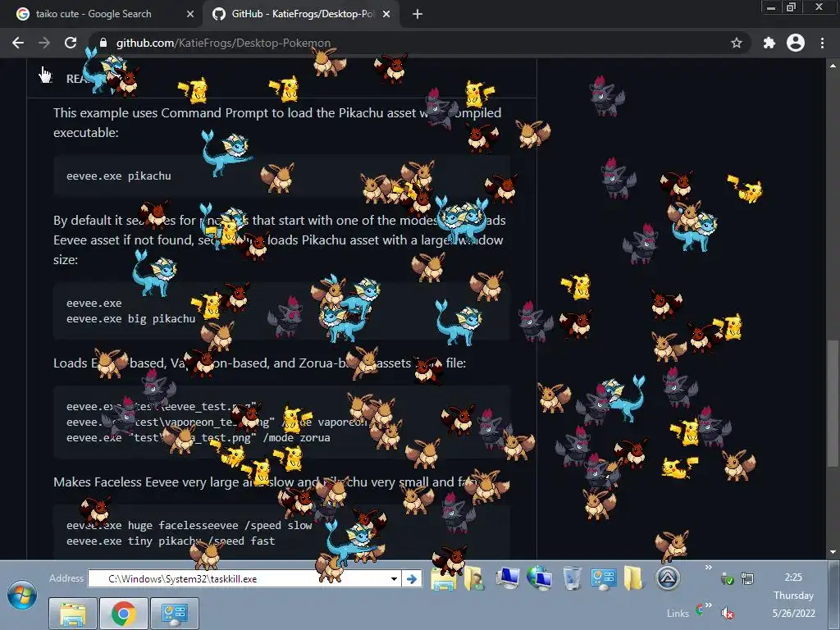The width and height of the screenshot is (840, 630).
Task: Open the Libraries folder quick launch icon
Action: pyautogui.click(x=444, y=579)
